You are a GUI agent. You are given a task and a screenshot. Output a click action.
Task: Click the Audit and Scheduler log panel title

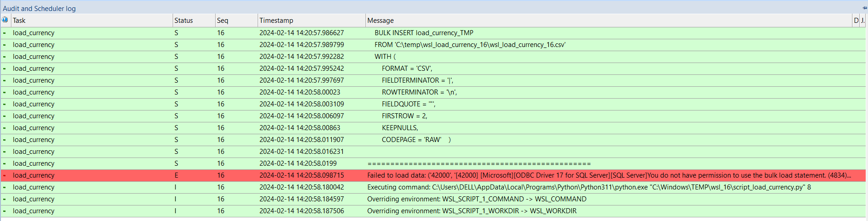[x=39, y=8]
